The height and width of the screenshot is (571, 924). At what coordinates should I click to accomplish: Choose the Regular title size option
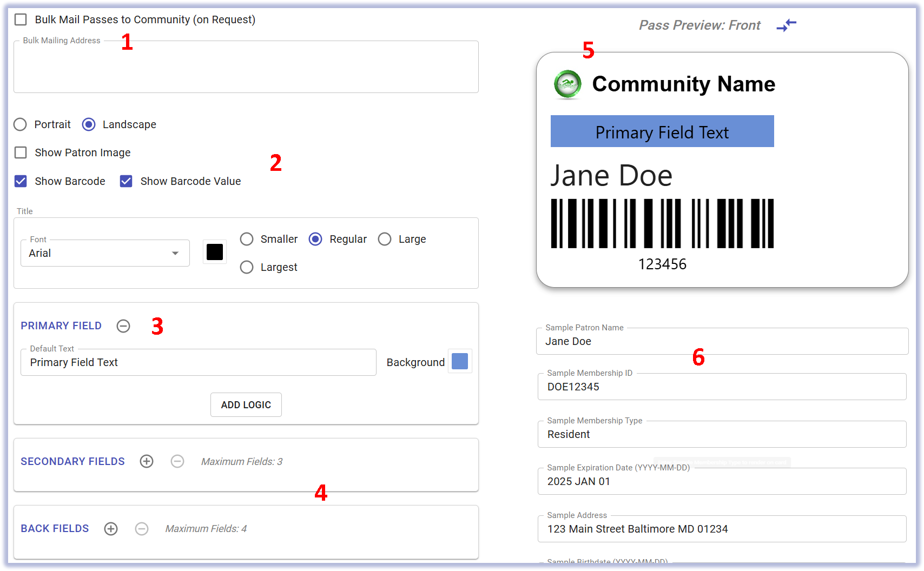point(315,239)
